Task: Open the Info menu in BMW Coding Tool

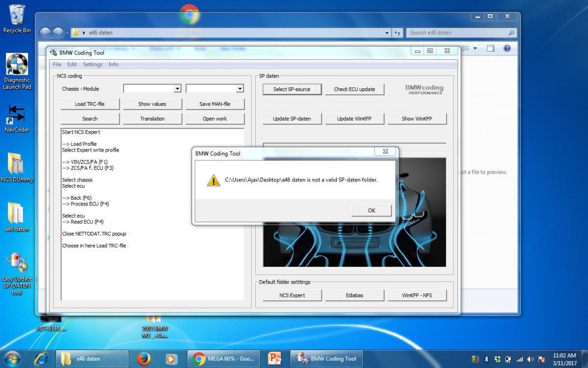Action: tap(113, 64)
